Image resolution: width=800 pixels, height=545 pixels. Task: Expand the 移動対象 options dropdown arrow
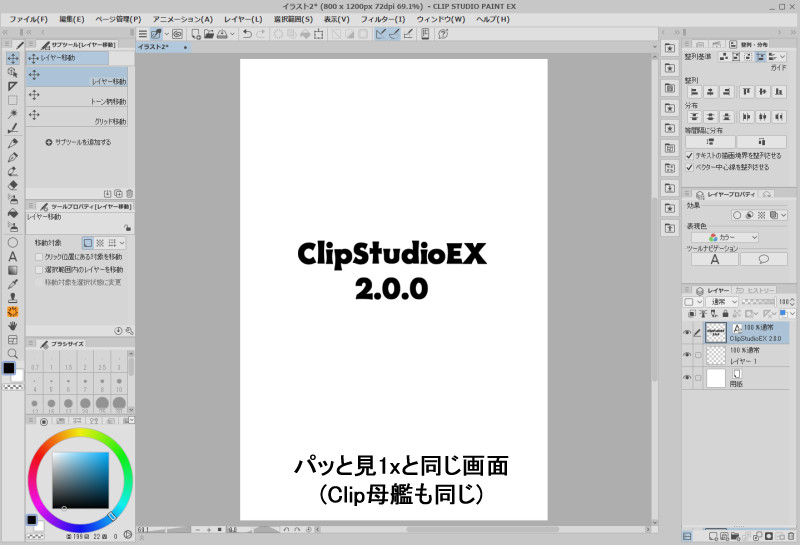pyautogui.click(x=122, y=243)
